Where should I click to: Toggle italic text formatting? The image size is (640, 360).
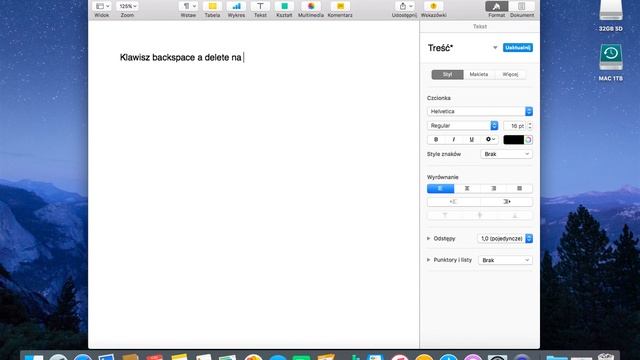(x=453, y=140)
